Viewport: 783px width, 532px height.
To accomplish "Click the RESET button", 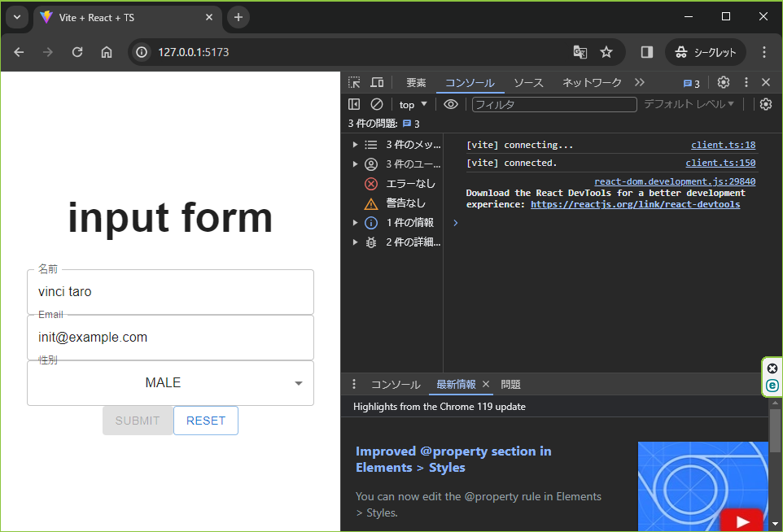I will pos(206,421).
